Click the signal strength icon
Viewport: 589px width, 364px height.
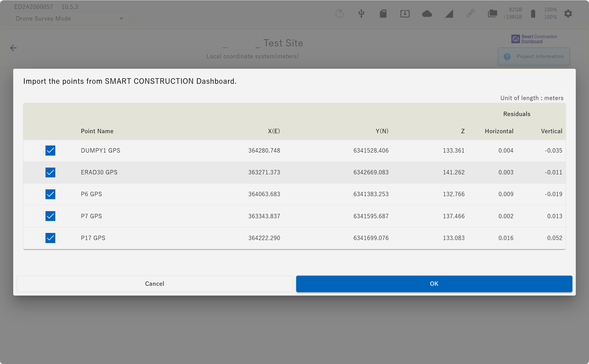(x=449, y=14)
